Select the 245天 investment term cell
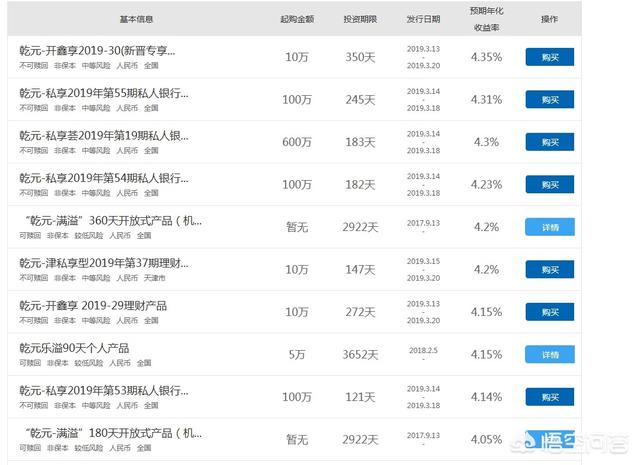The width and height of the screenshot is (640, 465). 360,100
